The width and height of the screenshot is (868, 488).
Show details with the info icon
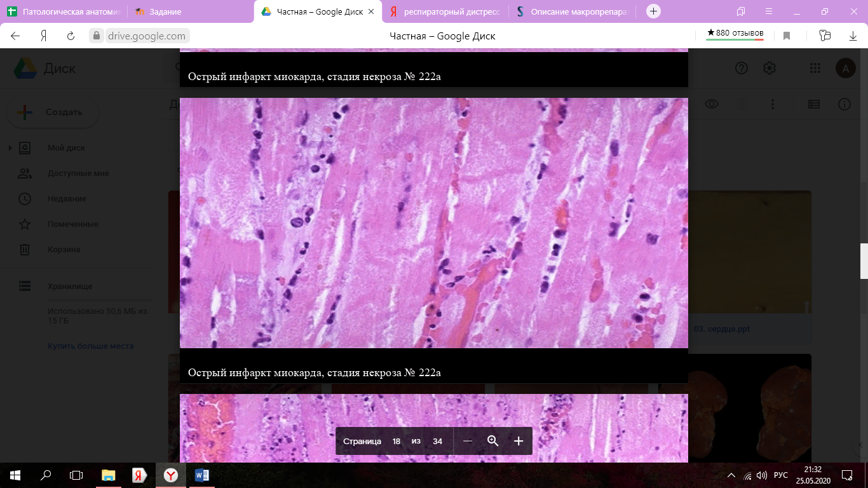click(x=844, y=104)
